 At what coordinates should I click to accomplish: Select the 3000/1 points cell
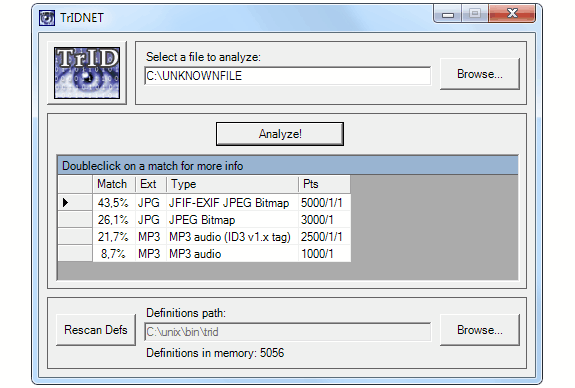pos(324,219)
